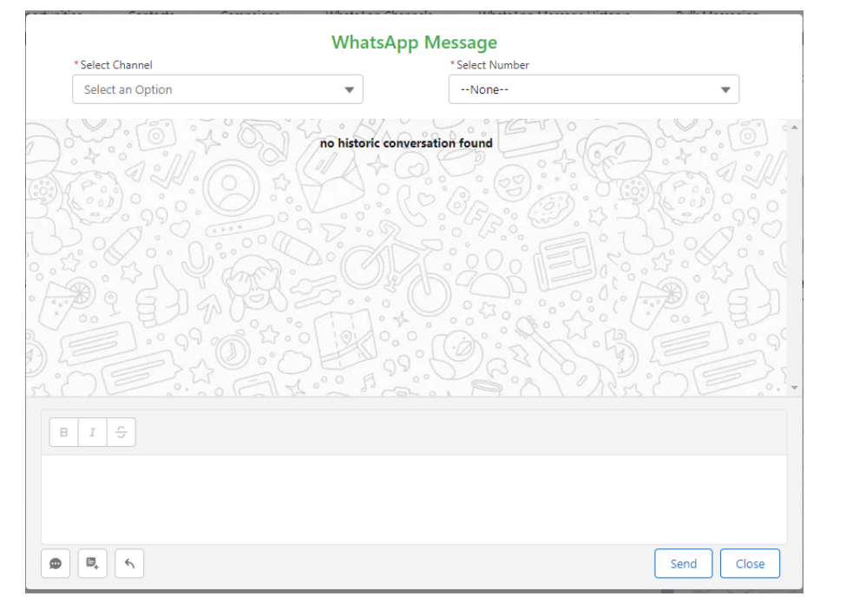Focus the message text area
This screenshot has width=846, height=616.
414,499
